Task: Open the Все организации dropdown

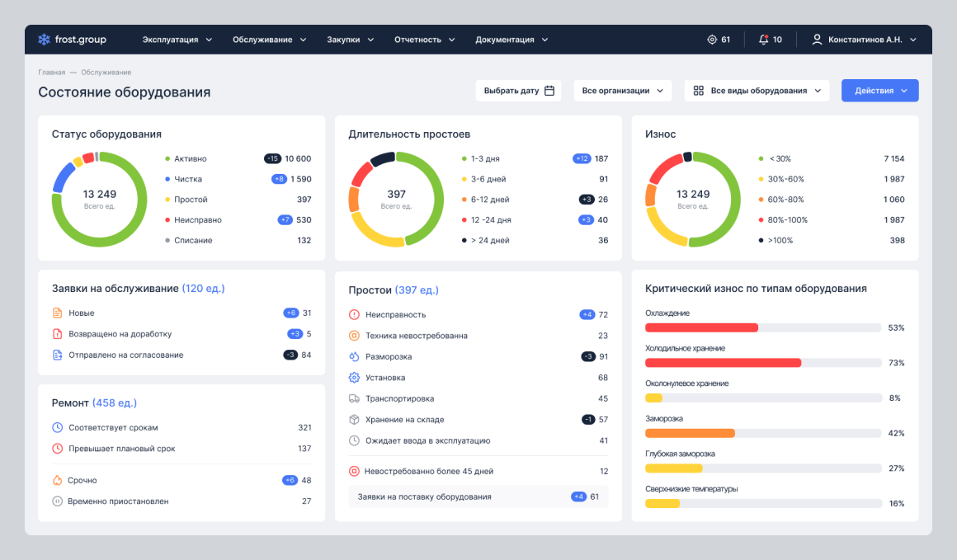Action: 623,91
